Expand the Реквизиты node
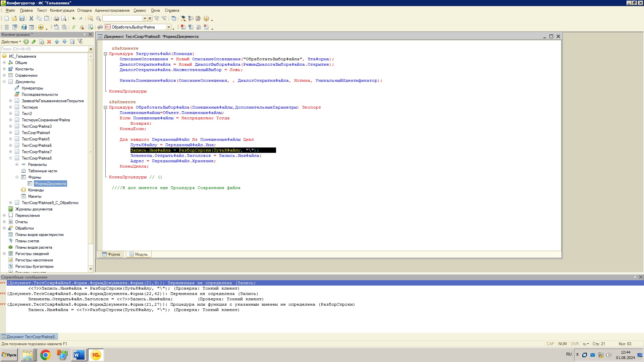 click(x=17, y=165)
